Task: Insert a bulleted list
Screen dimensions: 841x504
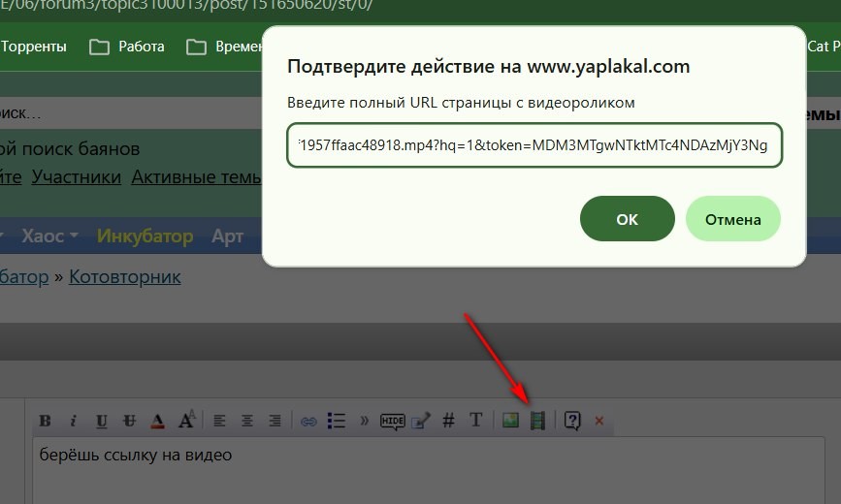Action: (x=337, y=421)
